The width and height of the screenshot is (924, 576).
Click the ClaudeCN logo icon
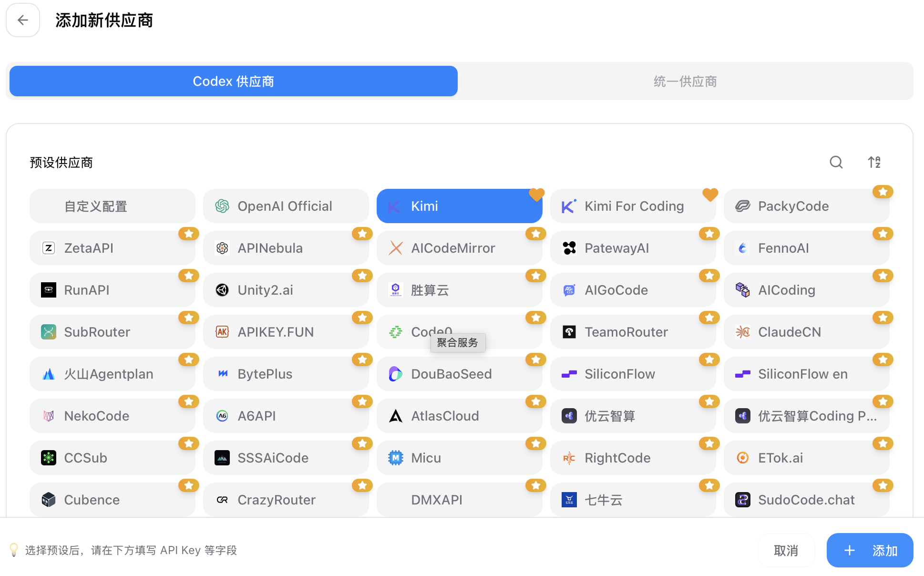(743, 332)
